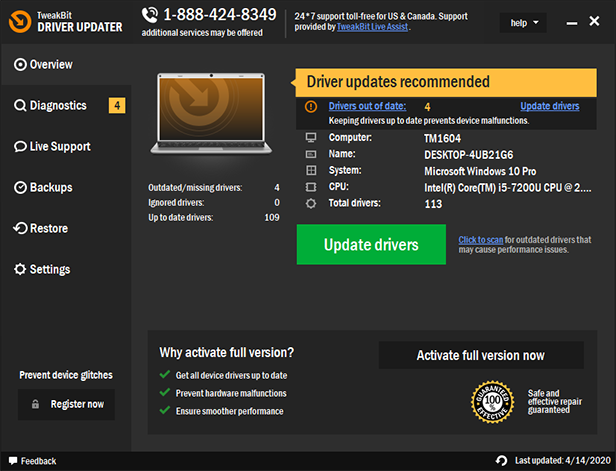Image resolution: width=616 pixels, height=471 pixels.
Task: Click the laptop illustration
Action: coord(211,114)
